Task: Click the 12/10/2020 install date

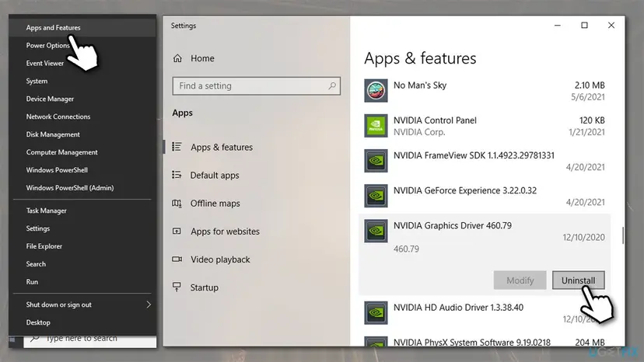Action: point(583,237)
